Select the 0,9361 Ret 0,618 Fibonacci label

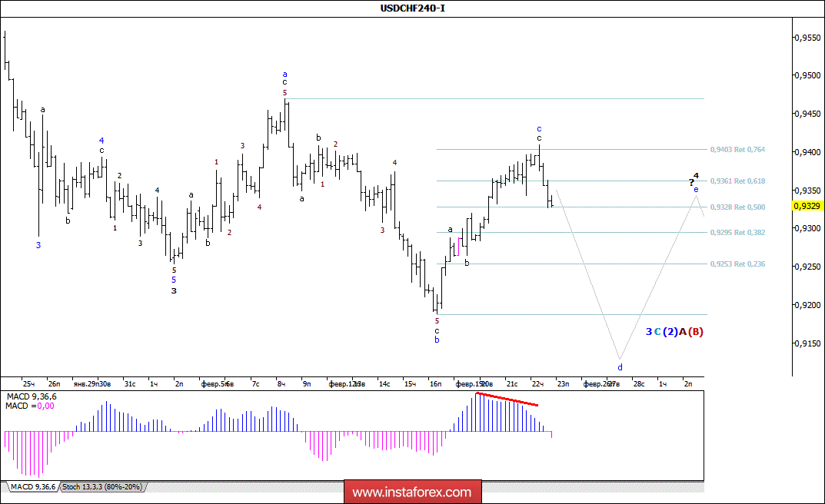click(737, 181)
